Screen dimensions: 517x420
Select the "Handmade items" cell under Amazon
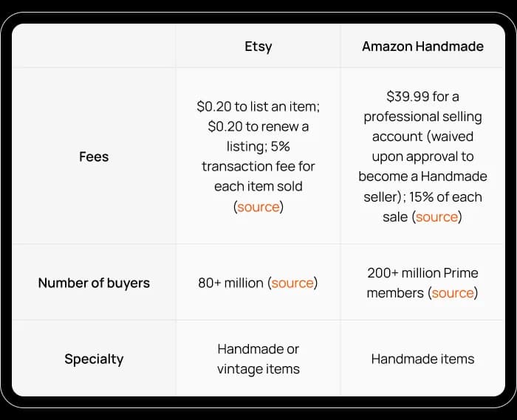point(422,359)
